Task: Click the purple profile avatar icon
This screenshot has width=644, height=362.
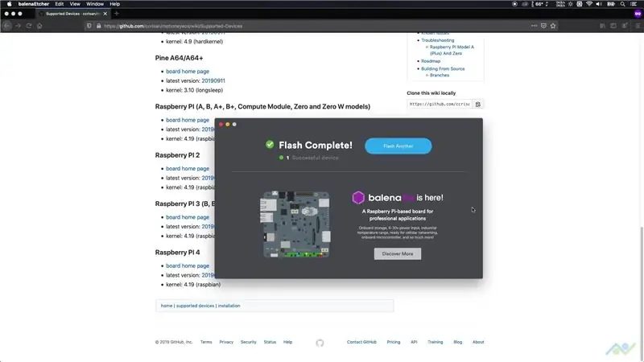Action: [x=638, y=14]
